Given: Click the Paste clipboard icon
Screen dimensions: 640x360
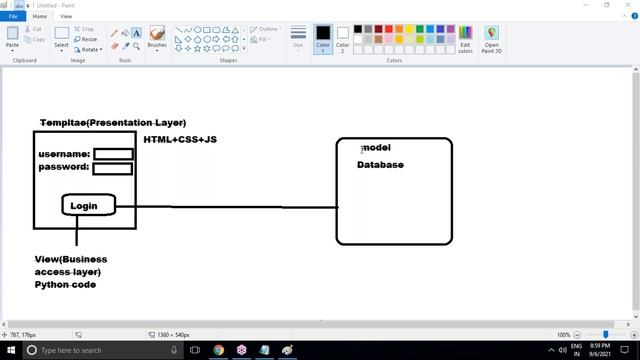Looking at the screenshot, I should (x=12, y=33).
